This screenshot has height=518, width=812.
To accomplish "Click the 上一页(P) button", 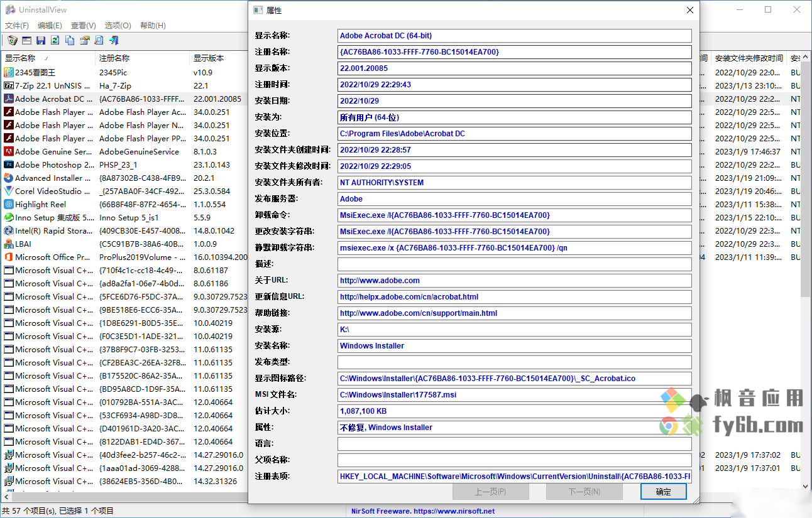I will coord(491,492).
